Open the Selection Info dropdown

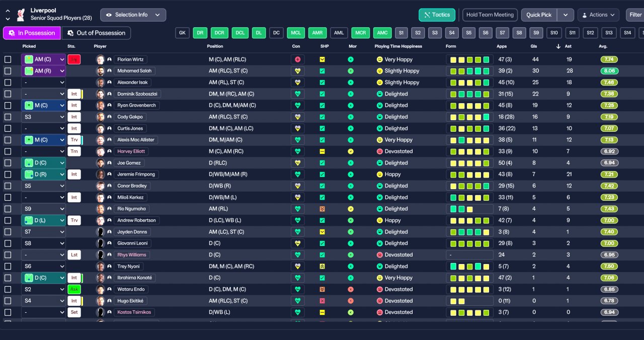[x=133, y=15]
